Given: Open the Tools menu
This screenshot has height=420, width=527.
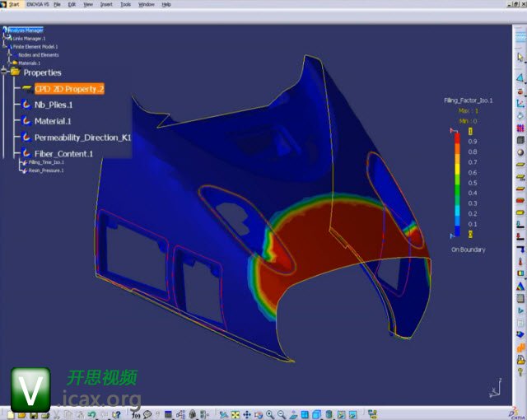Looking at the screenshot, I should [x=125, y=4].
